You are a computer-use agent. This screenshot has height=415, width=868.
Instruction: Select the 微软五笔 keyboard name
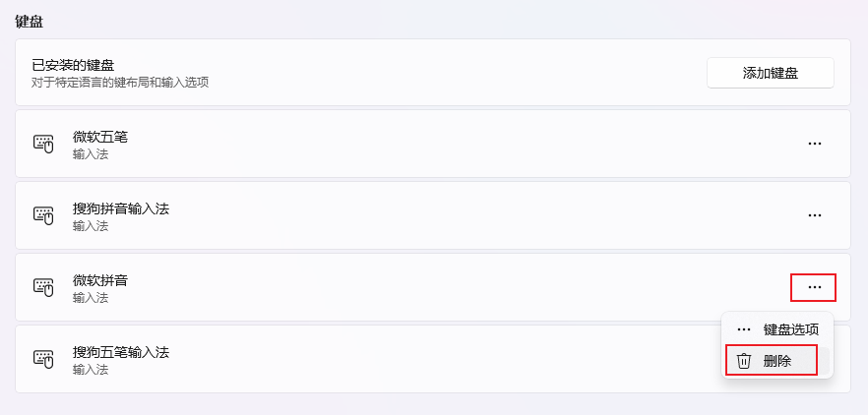100,137
